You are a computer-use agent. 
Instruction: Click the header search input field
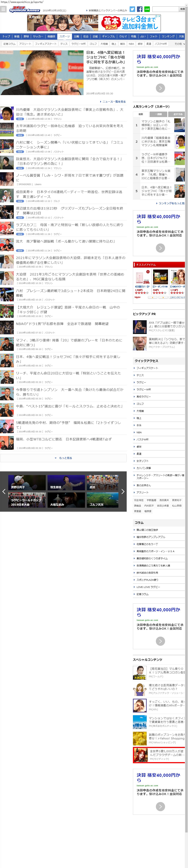(x=165, y=9)
